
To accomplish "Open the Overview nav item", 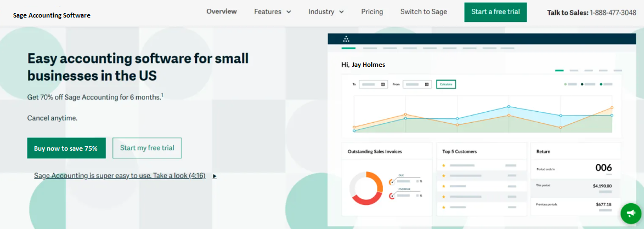I will pos(222,12).
